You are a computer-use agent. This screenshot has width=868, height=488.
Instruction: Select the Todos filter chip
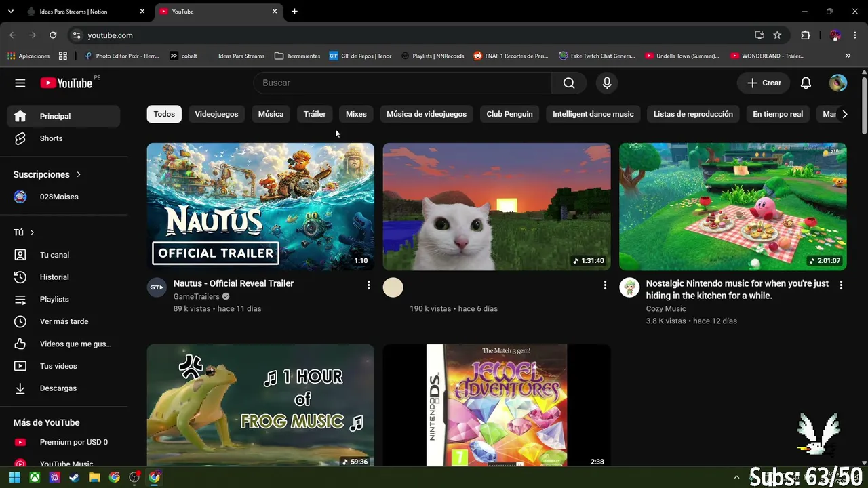tap(164, 114)
